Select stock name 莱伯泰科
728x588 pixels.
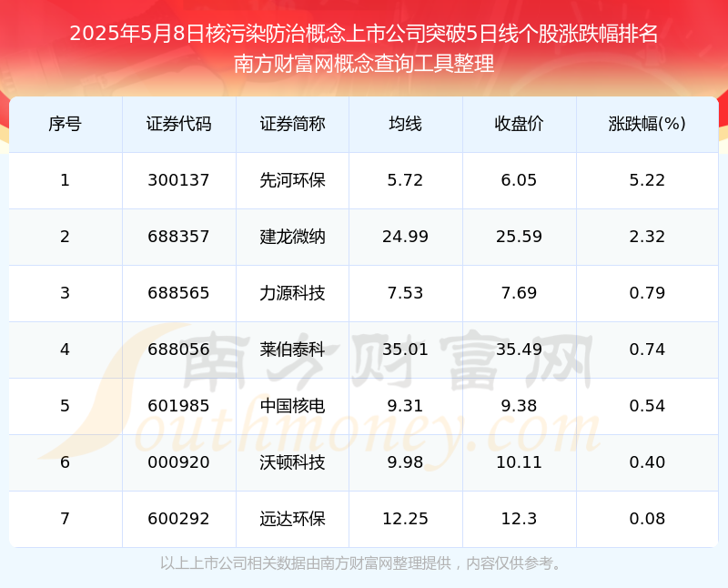pos(292,350)
